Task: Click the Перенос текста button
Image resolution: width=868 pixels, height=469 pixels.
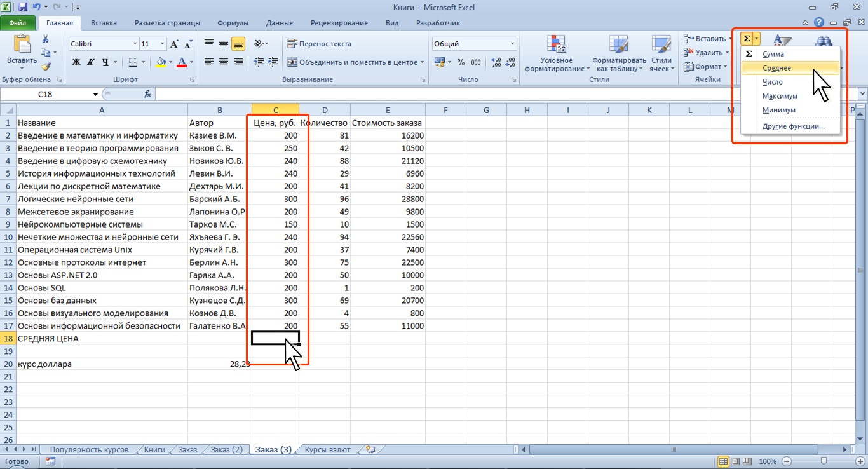Action: pos(320,44)
